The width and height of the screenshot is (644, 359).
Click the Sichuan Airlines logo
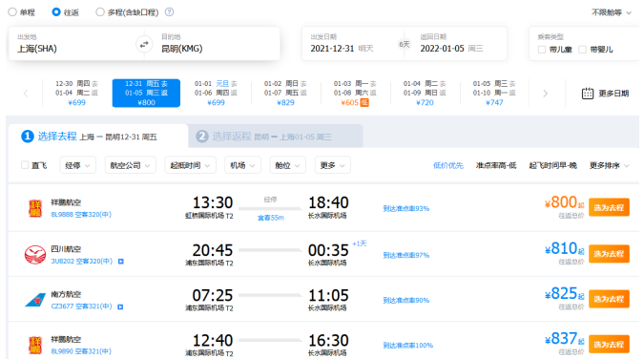coord(35,255)
